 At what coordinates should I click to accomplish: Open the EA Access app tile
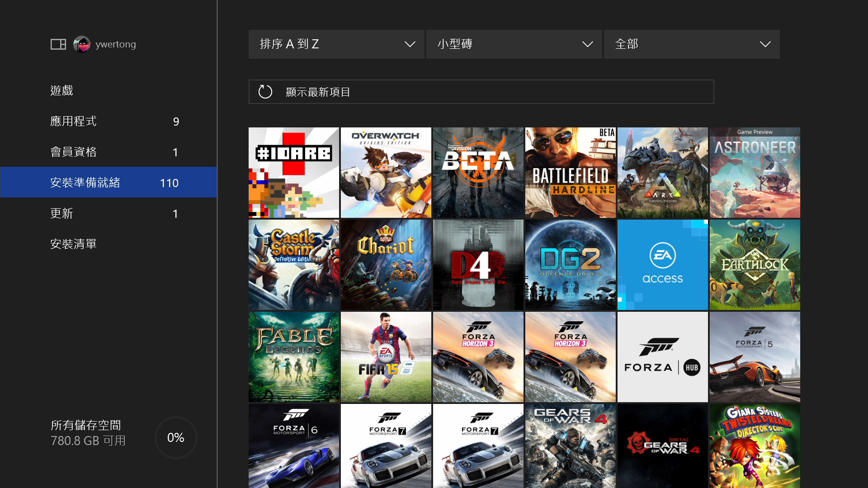662,265
